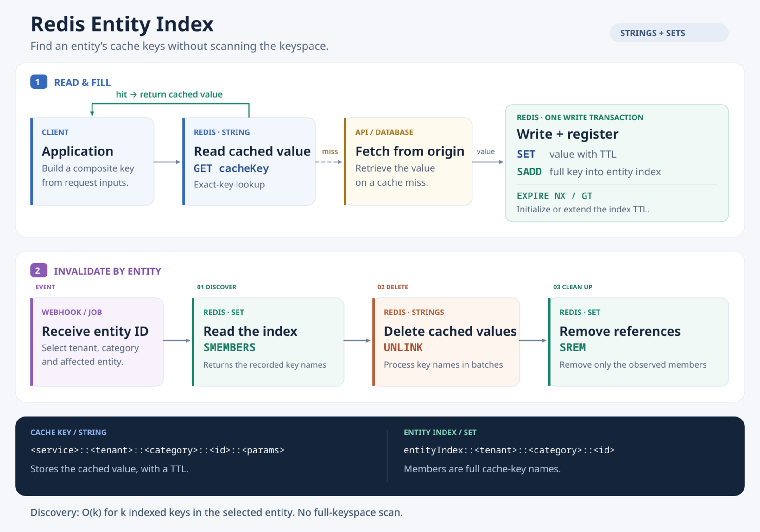This screenshot has height=532, width=760.
Task: Select the STRINGS + SETS pill
Action: pos(669,33)
